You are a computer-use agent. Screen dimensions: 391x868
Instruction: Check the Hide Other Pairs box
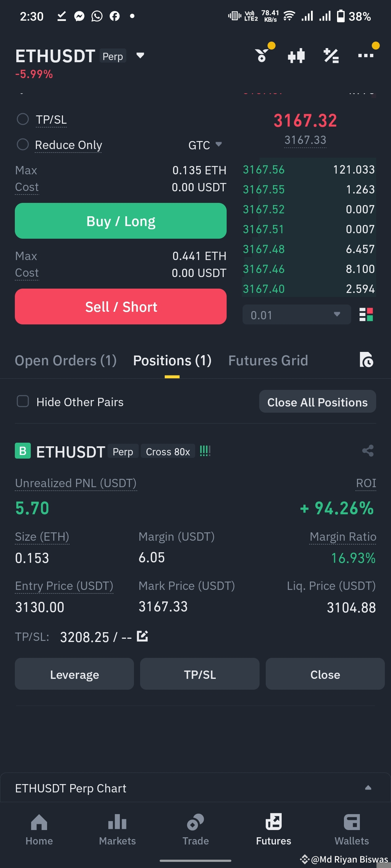point(23,401)
